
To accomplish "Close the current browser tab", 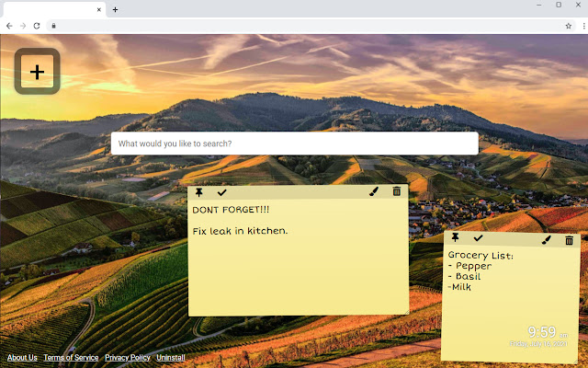I will click(99, 10).
